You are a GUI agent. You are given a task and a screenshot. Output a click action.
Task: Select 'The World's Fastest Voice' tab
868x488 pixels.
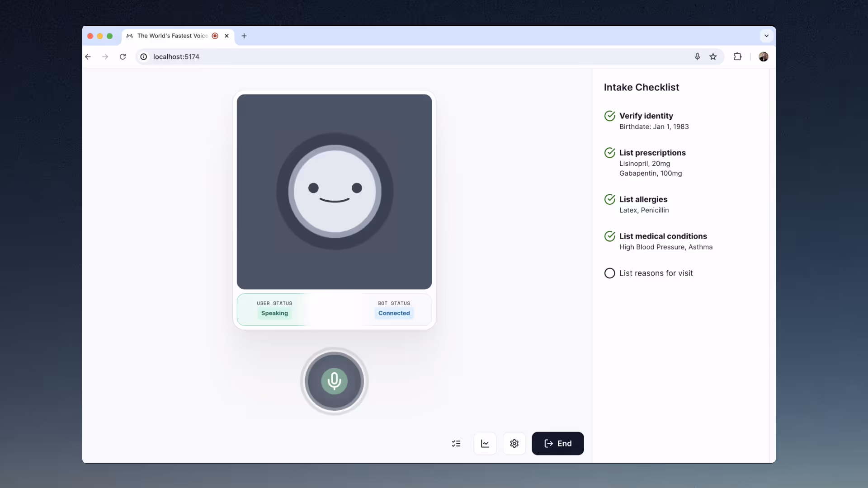click(172, 36)
